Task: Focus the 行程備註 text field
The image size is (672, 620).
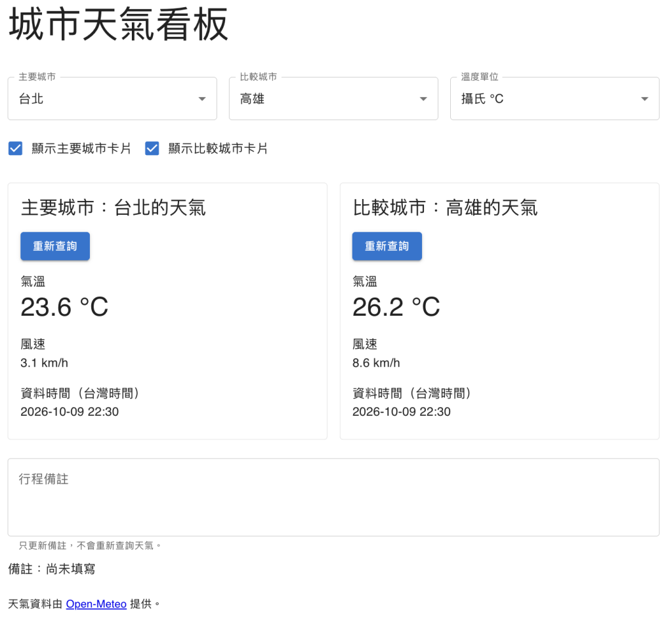Action: pyautogui.click(x=333, y=497)
